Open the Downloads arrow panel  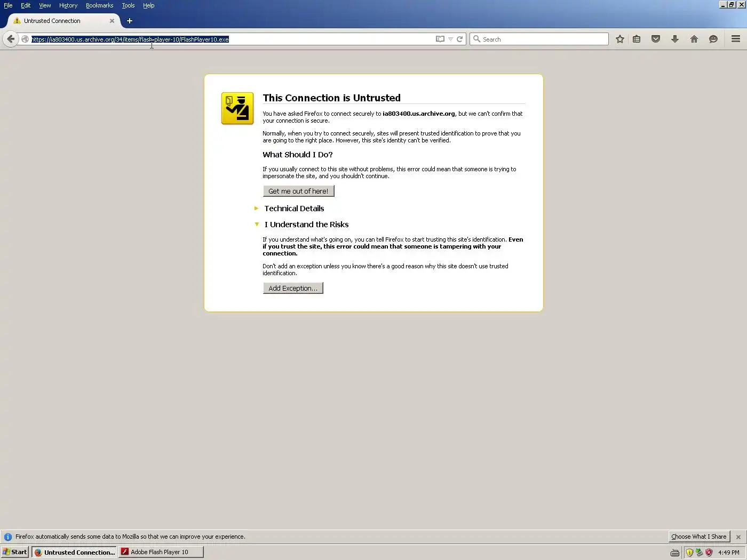click(675, 39)
